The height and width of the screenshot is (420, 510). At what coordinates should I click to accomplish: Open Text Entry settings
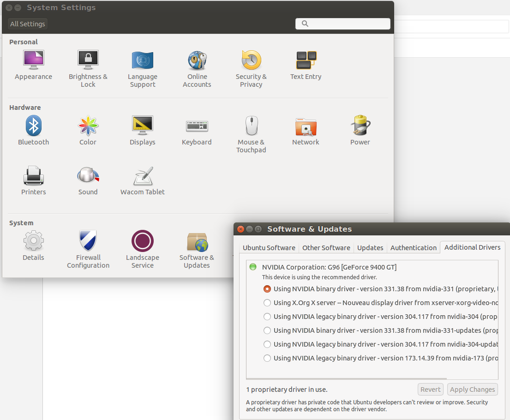coord(306,66)
